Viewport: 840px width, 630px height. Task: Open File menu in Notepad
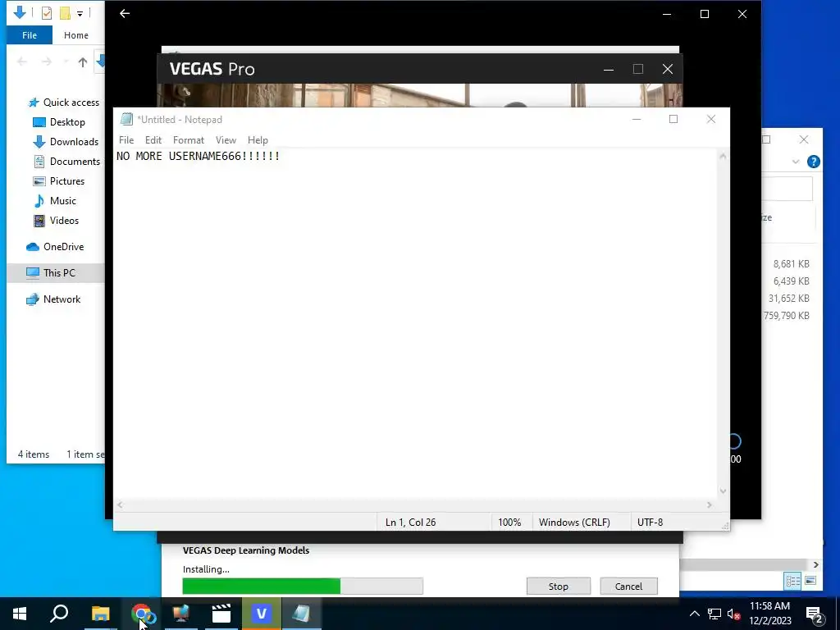tap(126, 139)
